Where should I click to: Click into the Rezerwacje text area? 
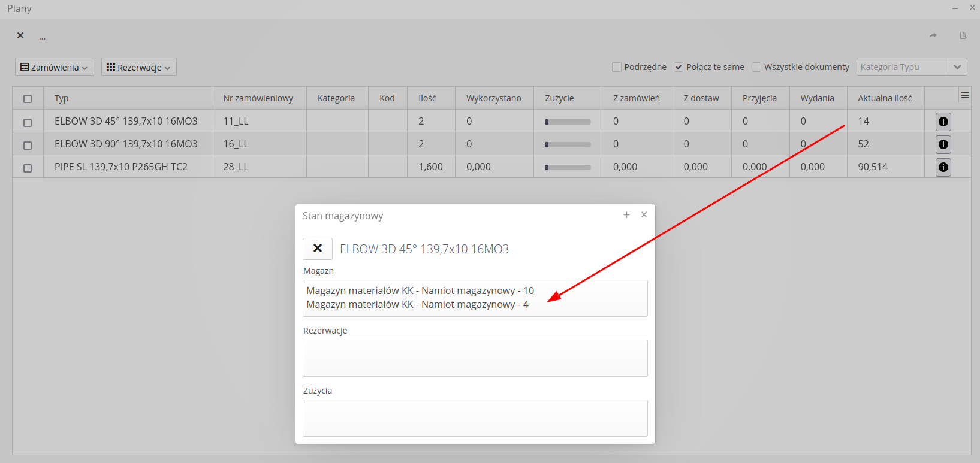[475, 358]
